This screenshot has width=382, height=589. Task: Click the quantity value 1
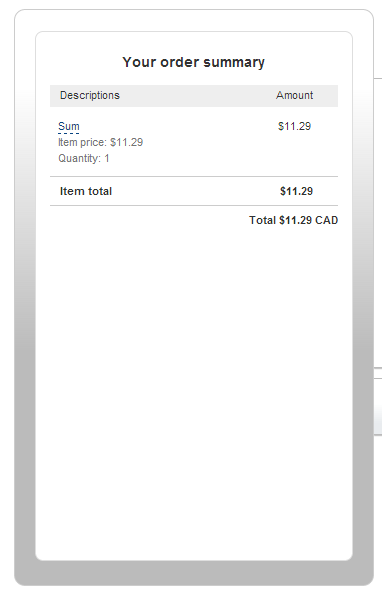pos(107,159)
